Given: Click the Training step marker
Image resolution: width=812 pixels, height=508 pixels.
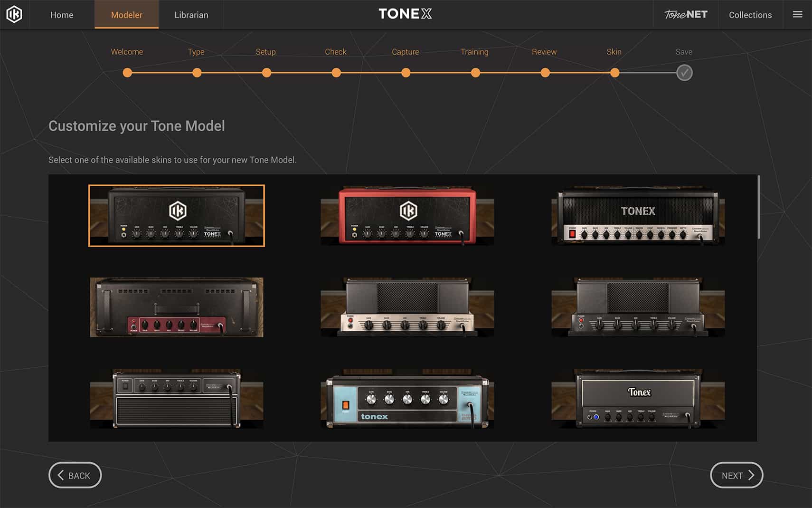Looking at the screenshot, I should (475, 72).
